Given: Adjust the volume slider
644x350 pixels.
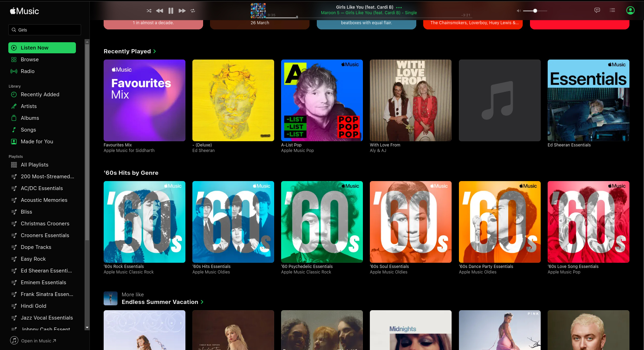Looking at the screenshot, I should tap(535, 11).
